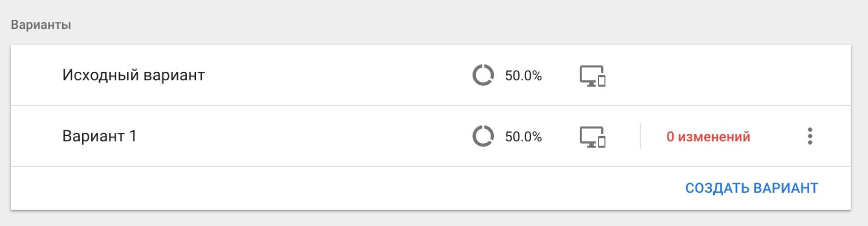
Task: Select the 50.0% weight of Исходный вариант
Action: point(523,76)
